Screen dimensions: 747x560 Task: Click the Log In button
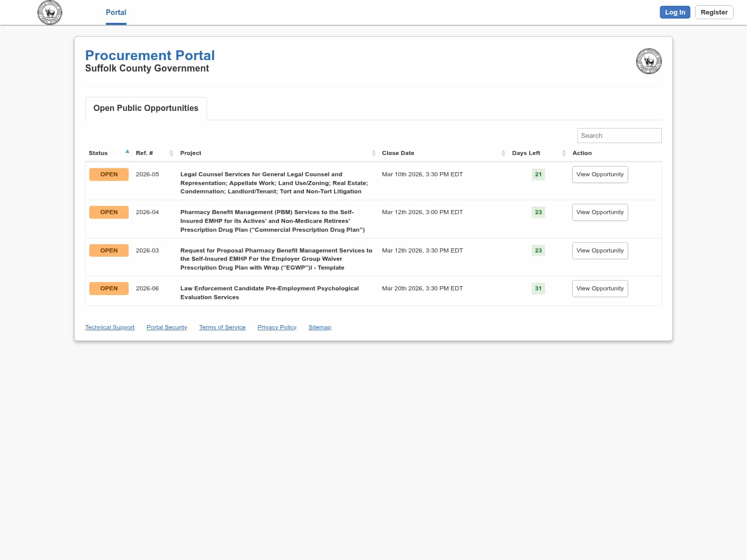[x=674, y=12]
